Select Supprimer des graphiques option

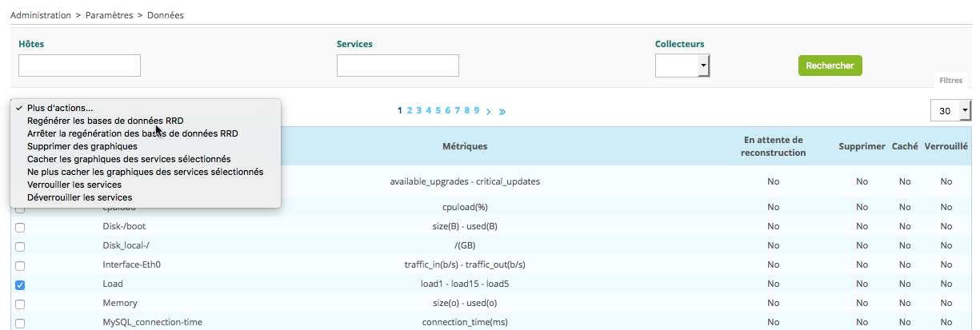point(82,146)
